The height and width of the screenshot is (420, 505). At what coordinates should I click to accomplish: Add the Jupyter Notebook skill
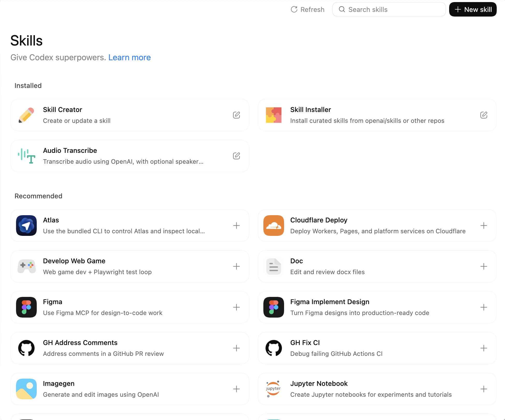point(484,389)
